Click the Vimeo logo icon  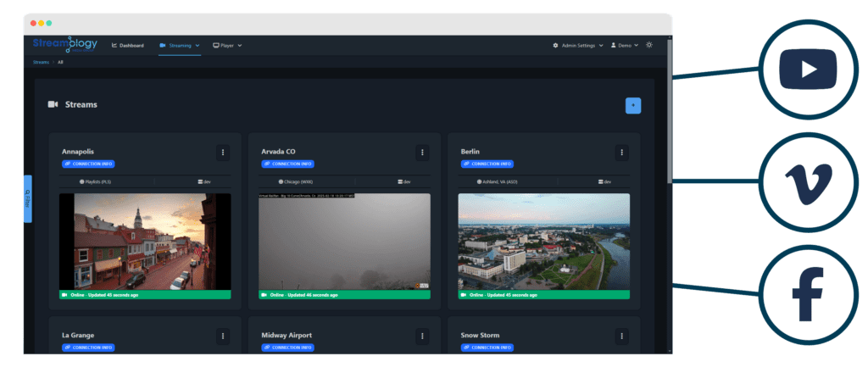click(x=808, y=181)
